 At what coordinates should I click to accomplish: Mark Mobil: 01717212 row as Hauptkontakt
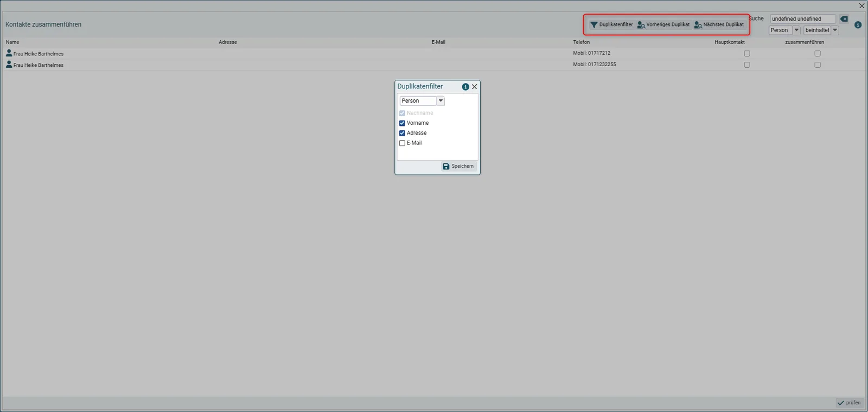pyautogui.click(x=747, y=54)
